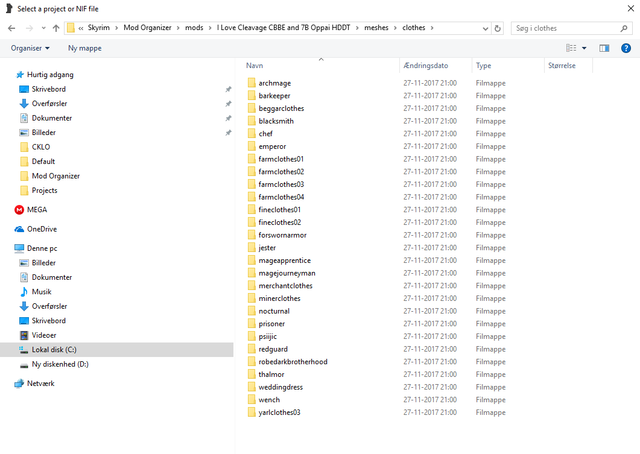Select the blacksmith folder icon
The width and height of the screenshot is (640, 454).
[x=251, y=121]
